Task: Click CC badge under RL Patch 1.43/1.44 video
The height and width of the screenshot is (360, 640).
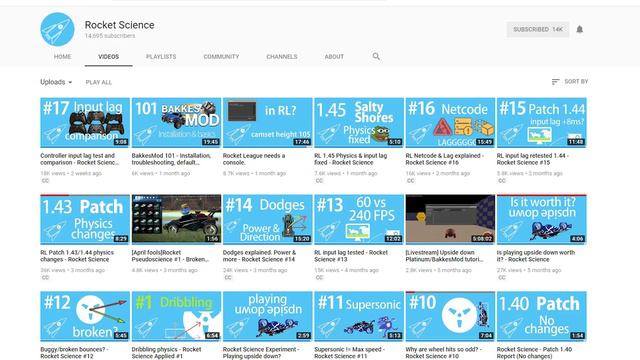Action: [x=45, y=278]
